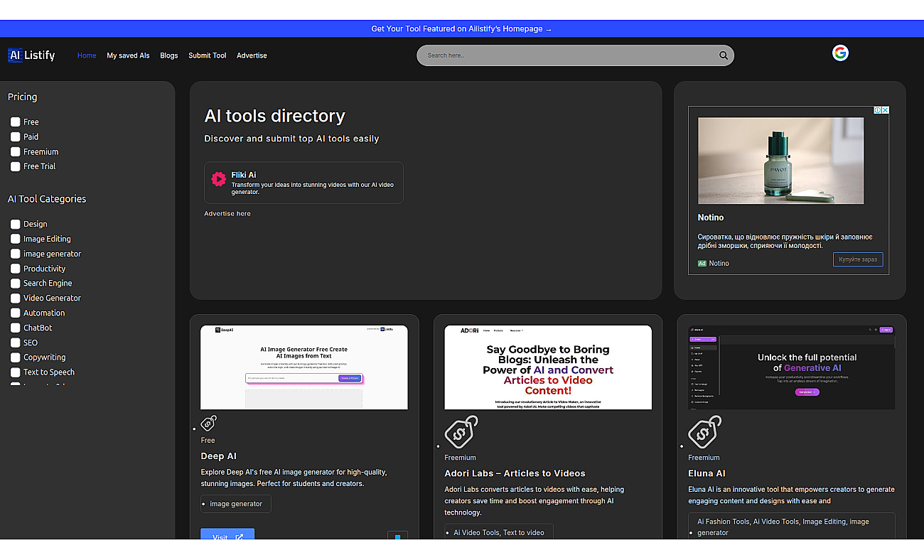Screen dimensions: 924x560
Task: Open My saved AIs page
Action: coord(128,55)
